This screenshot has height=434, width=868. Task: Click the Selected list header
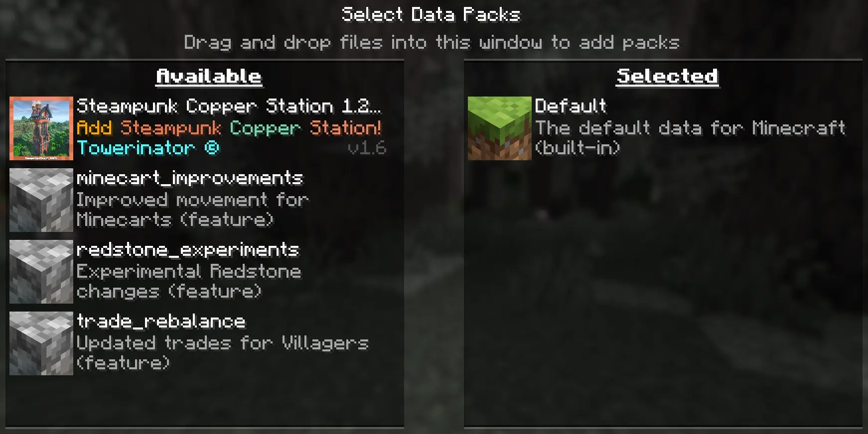667,77
